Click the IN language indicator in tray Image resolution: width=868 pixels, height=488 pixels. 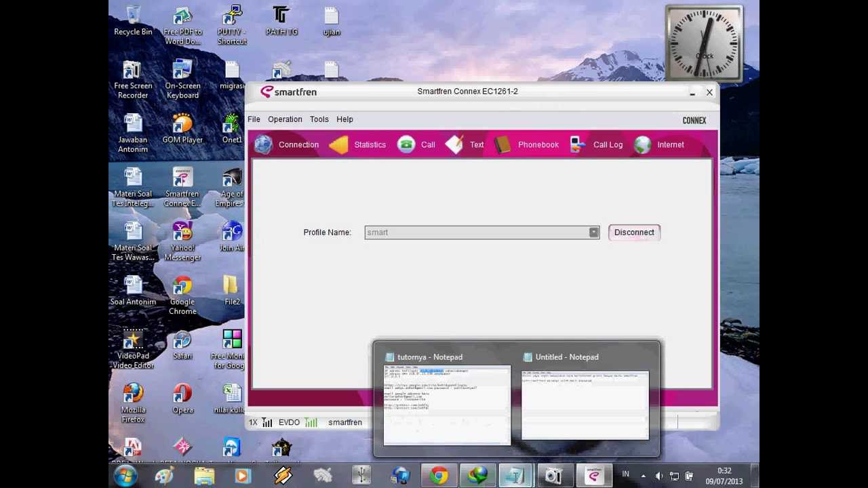[626, 475]
